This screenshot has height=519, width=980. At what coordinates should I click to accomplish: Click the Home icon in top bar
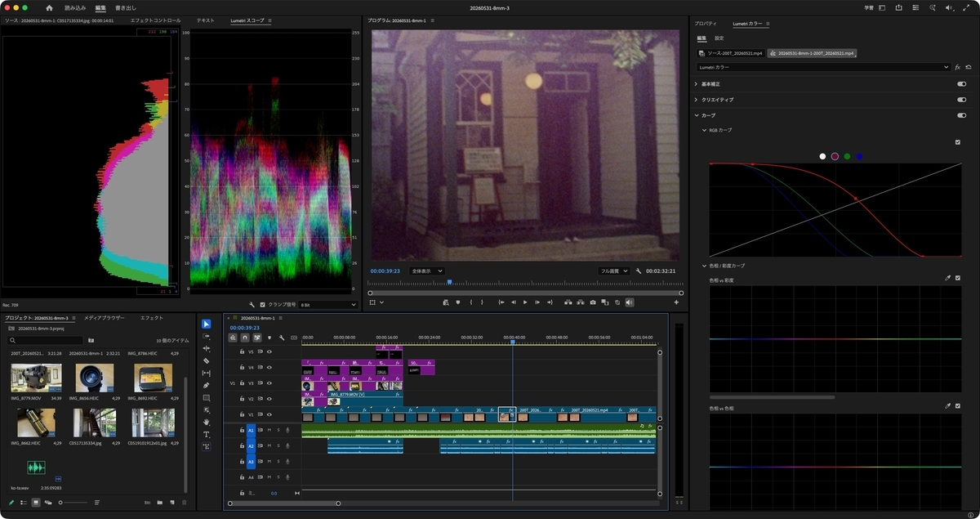pos(49,7)
